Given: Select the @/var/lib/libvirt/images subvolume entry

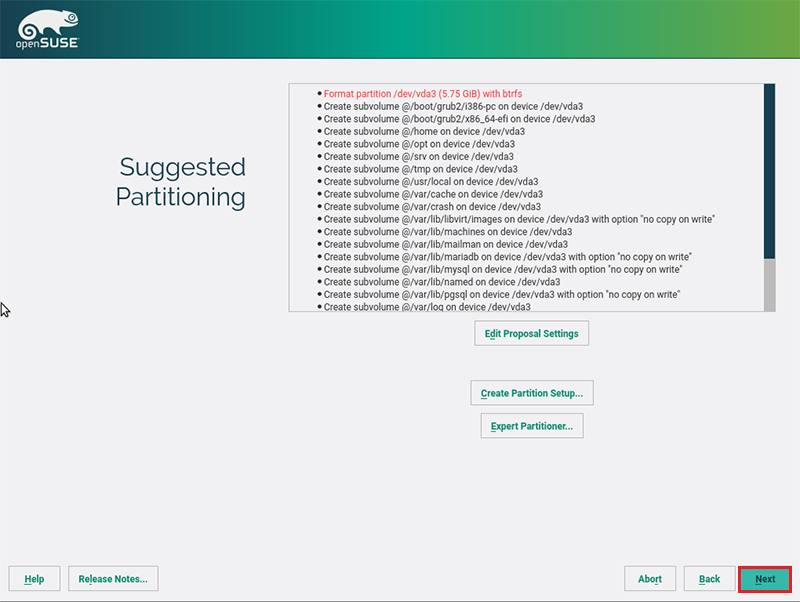Looking at the screenshot, I should point(519,219).
